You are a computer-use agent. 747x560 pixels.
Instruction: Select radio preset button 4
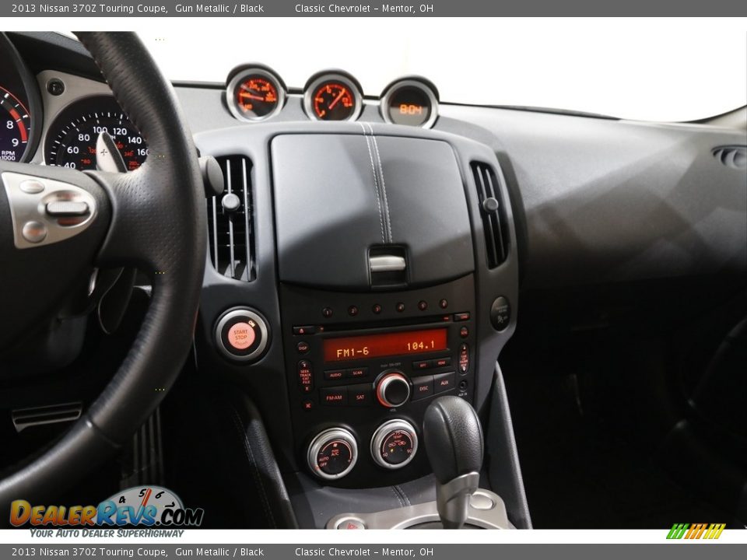[x=400, y=306]
